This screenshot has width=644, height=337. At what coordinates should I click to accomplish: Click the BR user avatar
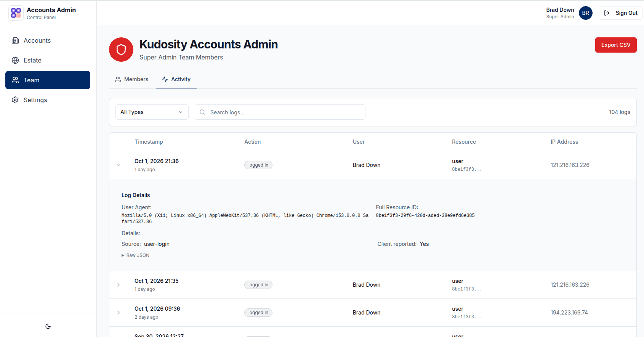[x=586, y=13]
